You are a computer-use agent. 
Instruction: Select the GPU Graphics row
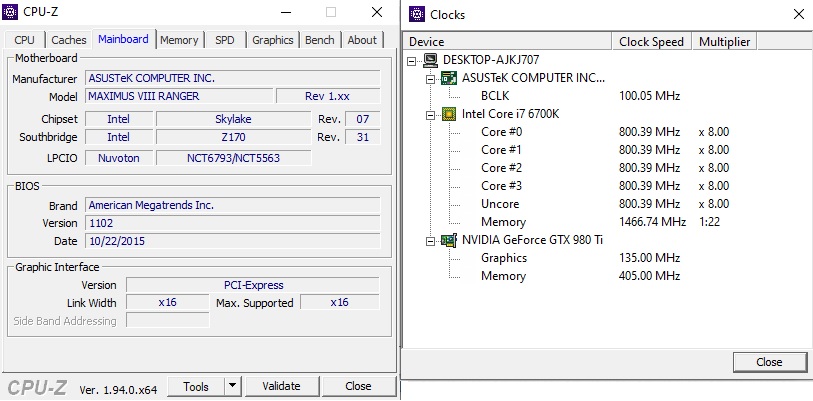(x=504, y=258)
